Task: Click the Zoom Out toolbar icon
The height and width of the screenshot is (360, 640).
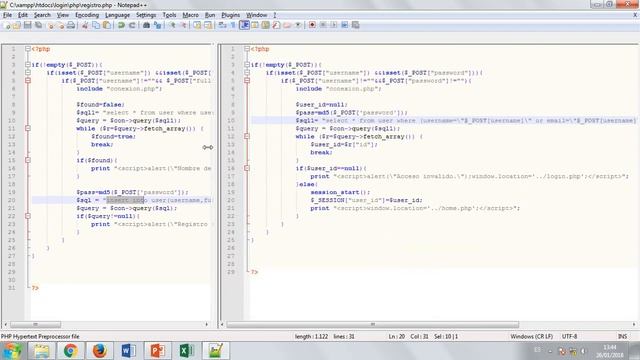Action: [184, 25]
